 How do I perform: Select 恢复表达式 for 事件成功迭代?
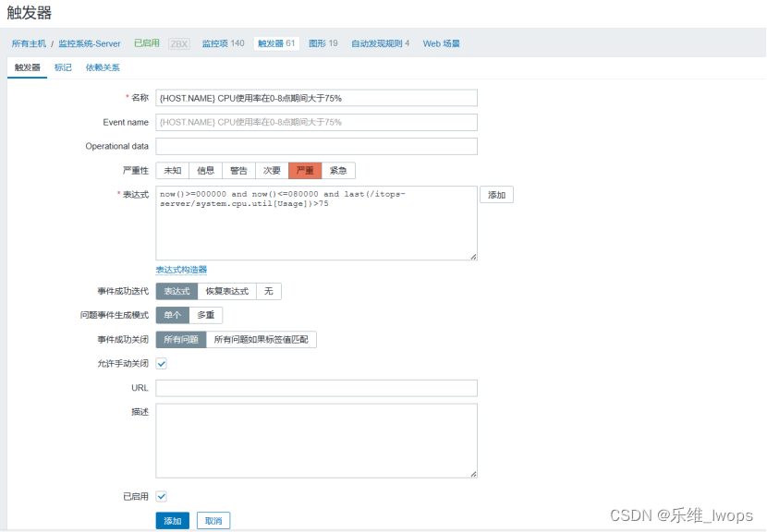click(227, 291)
